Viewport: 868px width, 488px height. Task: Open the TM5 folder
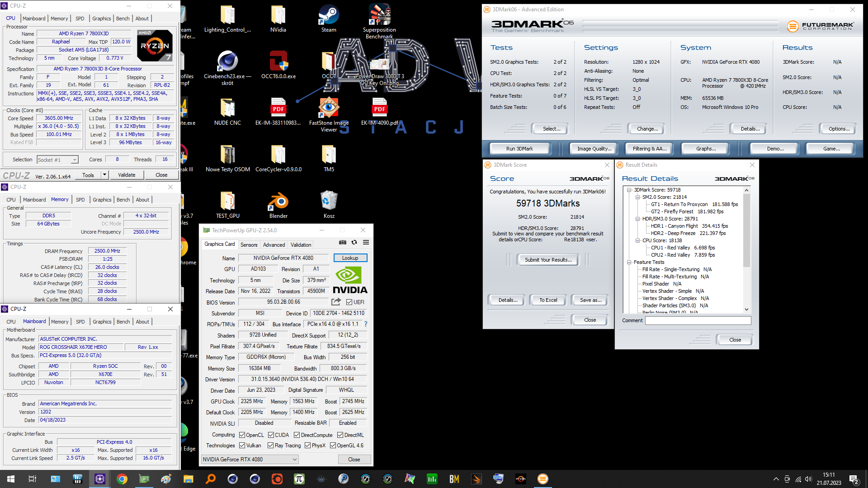click(329, 158)
